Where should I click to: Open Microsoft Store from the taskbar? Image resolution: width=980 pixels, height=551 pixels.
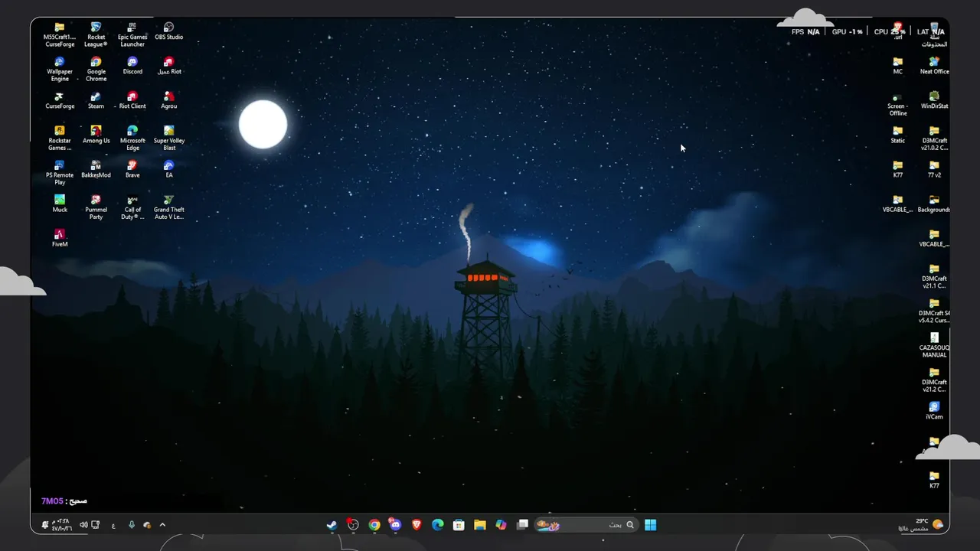459,525
